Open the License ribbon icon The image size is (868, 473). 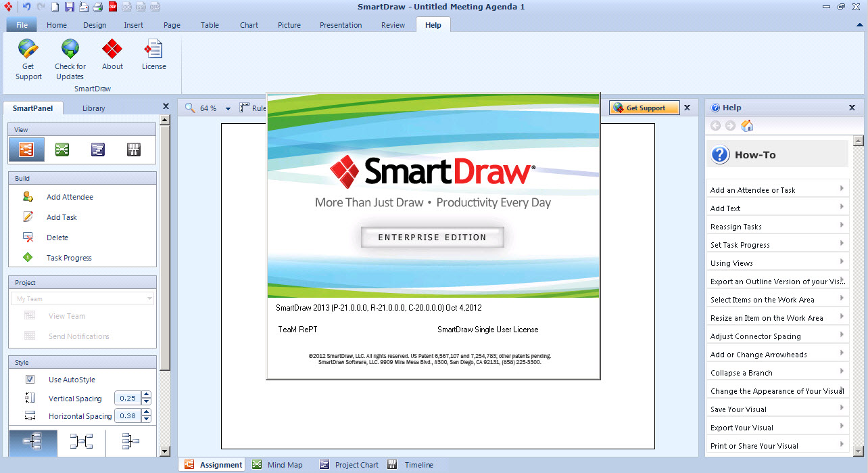(154, 55)
